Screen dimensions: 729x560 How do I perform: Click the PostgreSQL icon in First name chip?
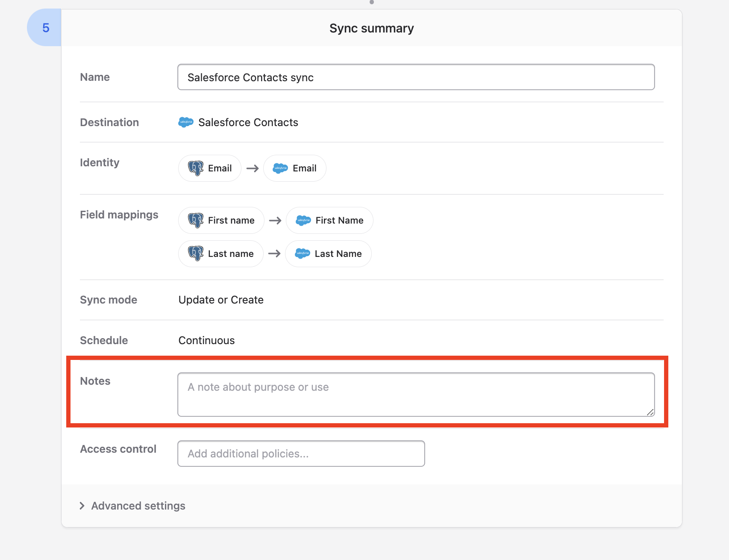(x=196, y=220)
